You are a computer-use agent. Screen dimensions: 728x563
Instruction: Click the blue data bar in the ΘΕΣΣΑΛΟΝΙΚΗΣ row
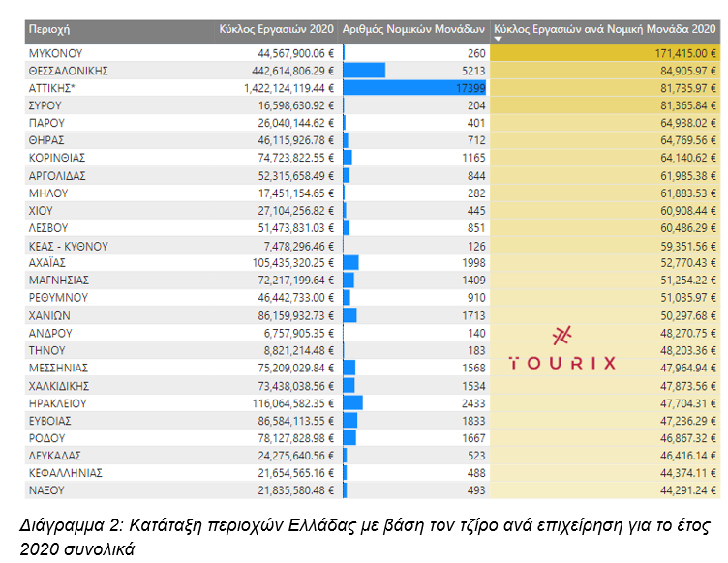364,71
